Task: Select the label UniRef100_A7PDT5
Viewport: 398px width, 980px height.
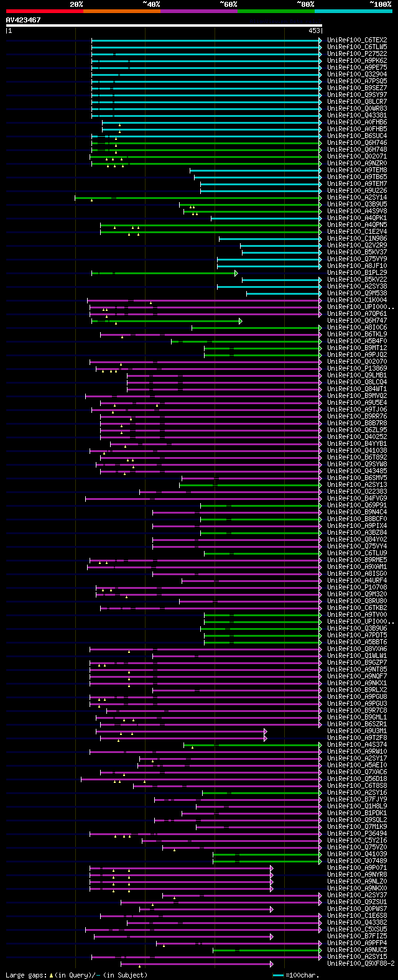Action: (357, 635)
